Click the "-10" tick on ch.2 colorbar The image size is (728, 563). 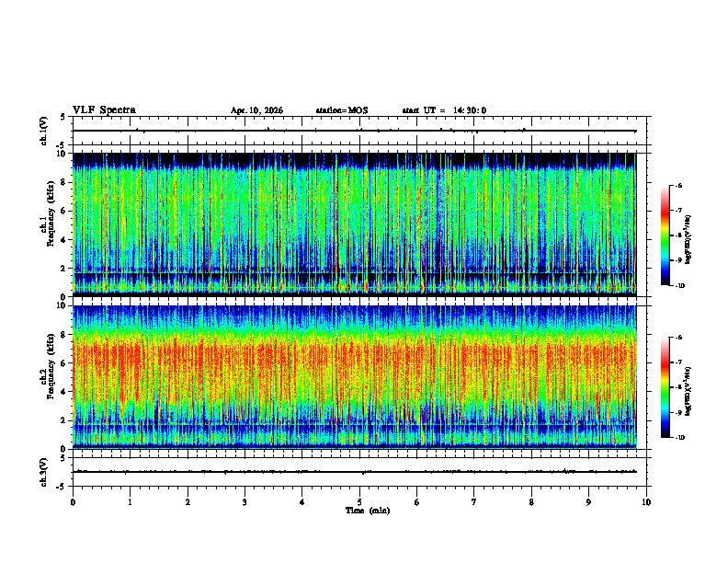click(679, 438)
